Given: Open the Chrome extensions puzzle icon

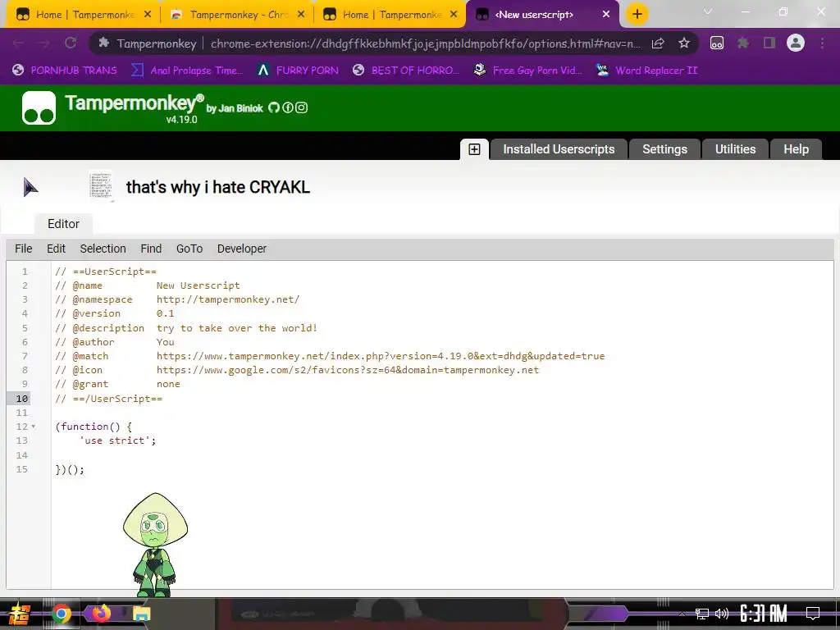Looking at the screenshot, I should (x=742, y=43).
